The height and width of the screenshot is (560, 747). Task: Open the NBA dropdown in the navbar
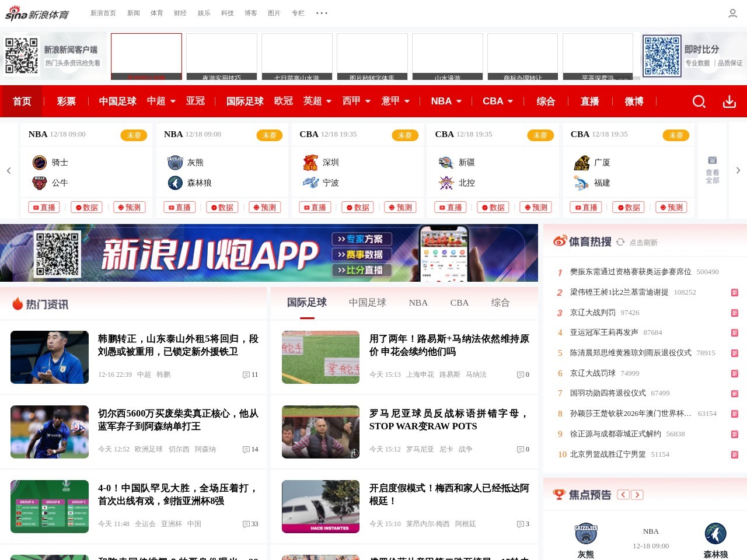[x=445, y=101]
